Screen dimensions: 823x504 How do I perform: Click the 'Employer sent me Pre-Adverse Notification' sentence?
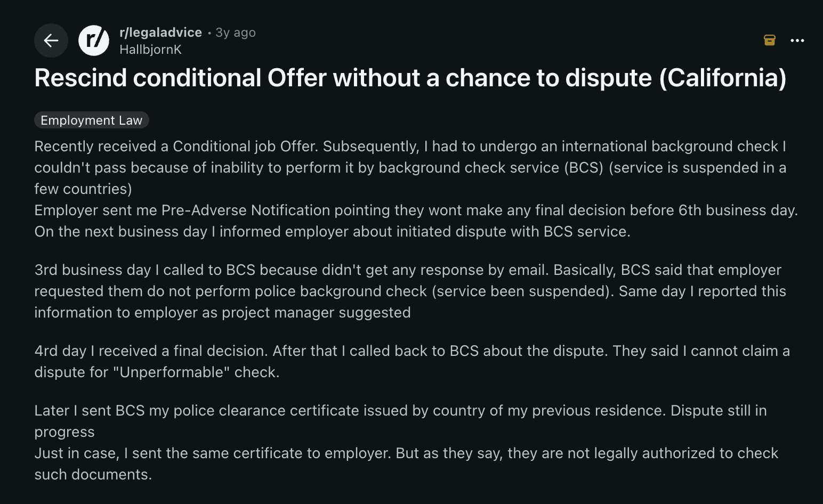(x=416, y=210)
